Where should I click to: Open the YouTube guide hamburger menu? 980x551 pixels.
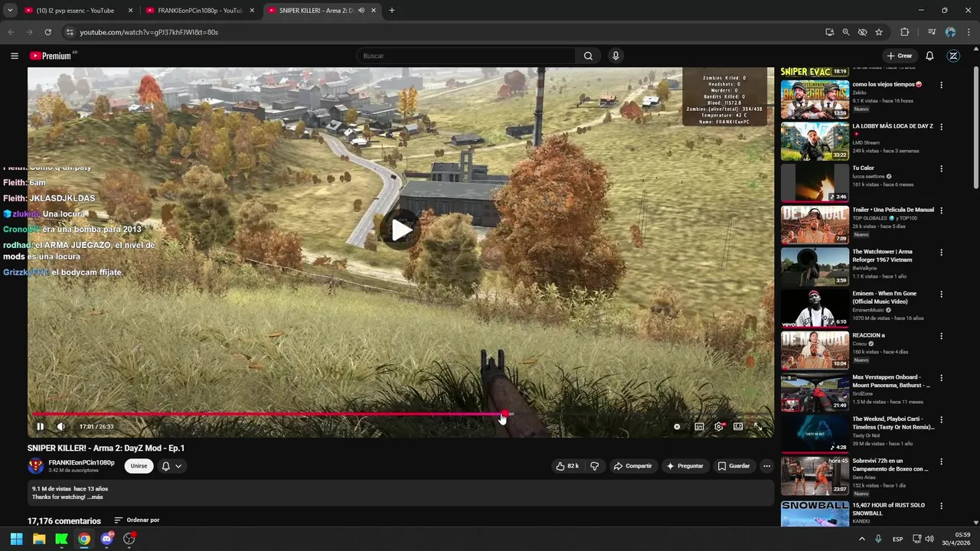[x=15, y=56]
